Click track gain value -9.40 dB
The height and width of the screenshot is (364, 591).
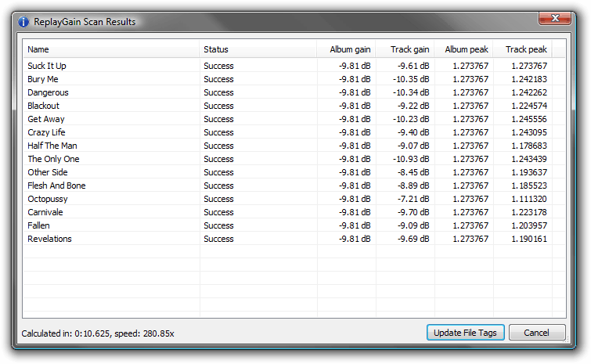(x=413, y=132)
